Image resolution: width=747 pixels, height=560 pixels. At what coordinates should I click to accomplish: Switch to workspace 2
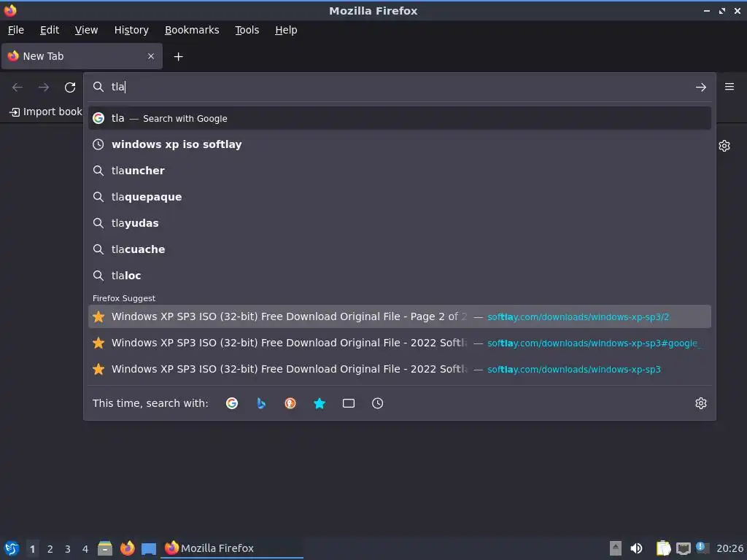click(50, 549)
